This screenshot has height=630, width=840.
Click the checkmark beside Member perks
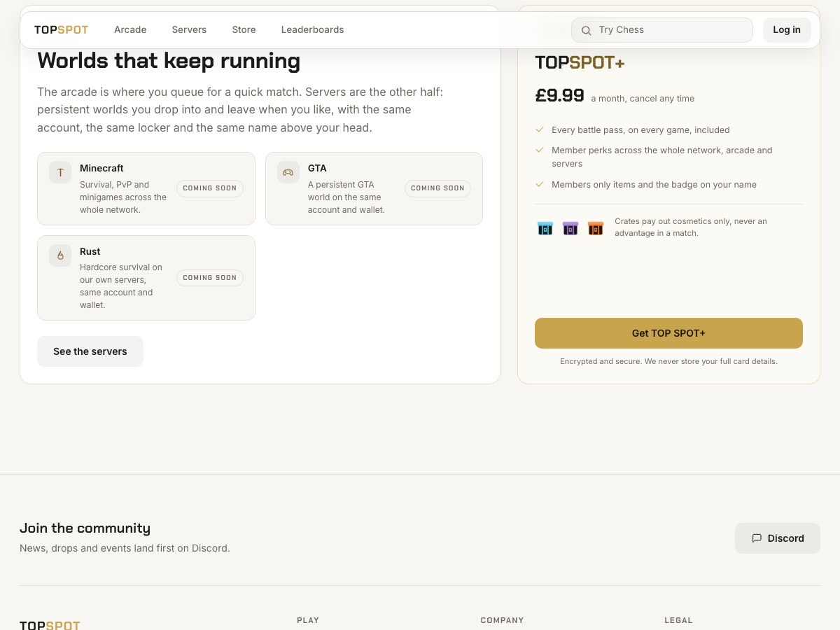540,150
